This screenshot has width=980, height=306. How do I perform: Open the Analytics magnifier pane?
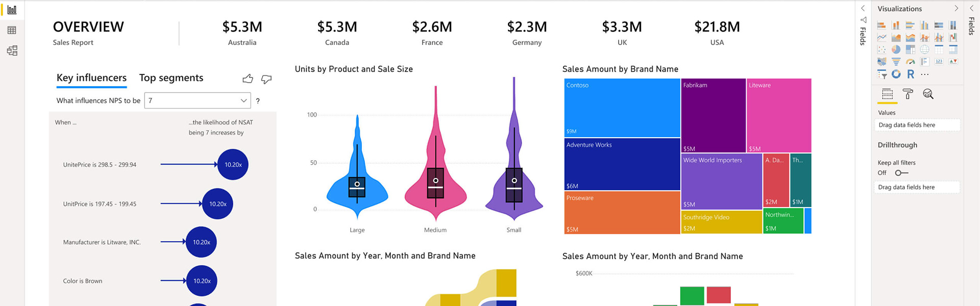click(928, 94)
